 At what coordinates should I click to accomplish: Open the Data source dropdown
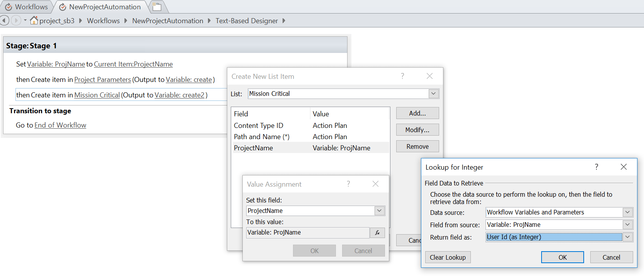coord(628,212)
